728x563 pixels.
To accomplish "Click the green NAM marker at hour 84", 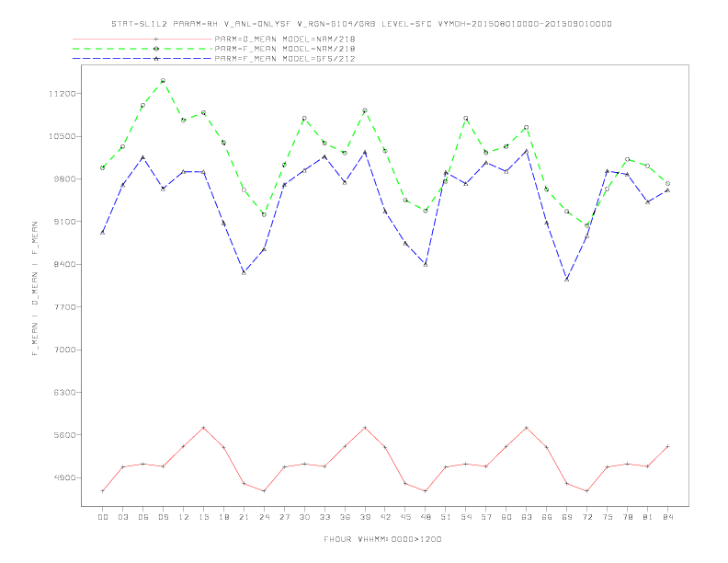I will pyautogui.click(x=667, y=184).
